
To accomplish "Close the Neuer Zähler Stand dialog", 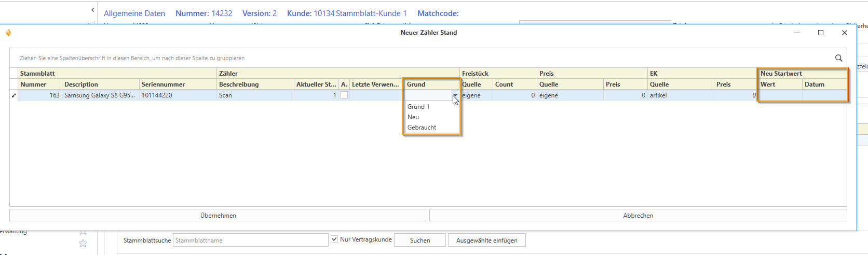I will (845, 33).
